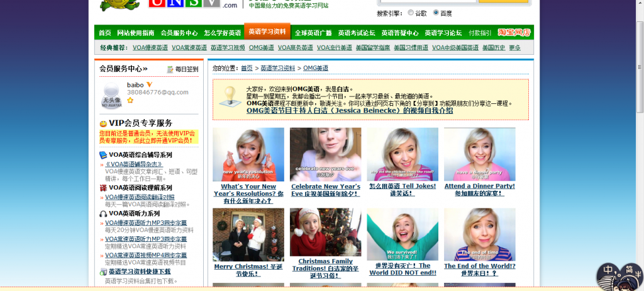Click the gold star level icon

pyautogui.click(x=130, y=100)
